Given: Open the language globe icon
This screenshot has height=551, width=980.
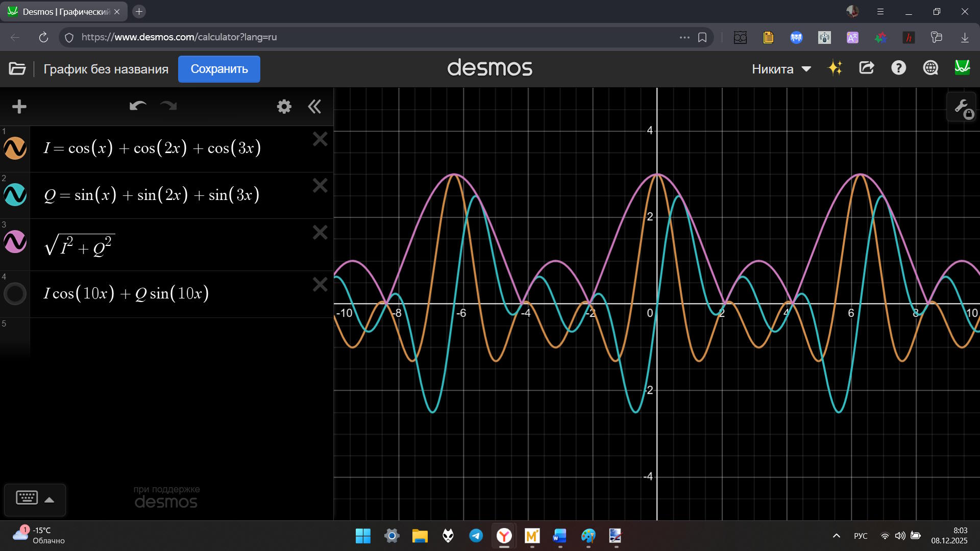Looking at the screenshot, I should pos(930,68).
